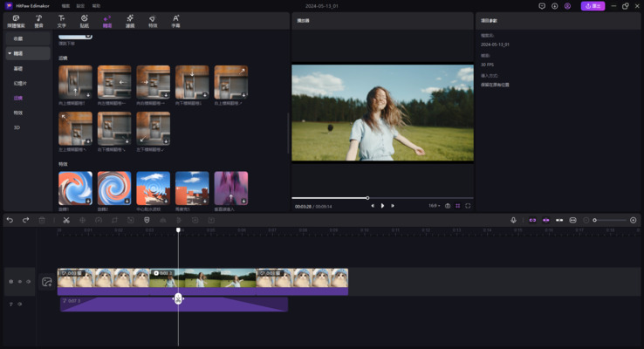
Task: Open the media files tab icon
Action: (x=16, y=21)
